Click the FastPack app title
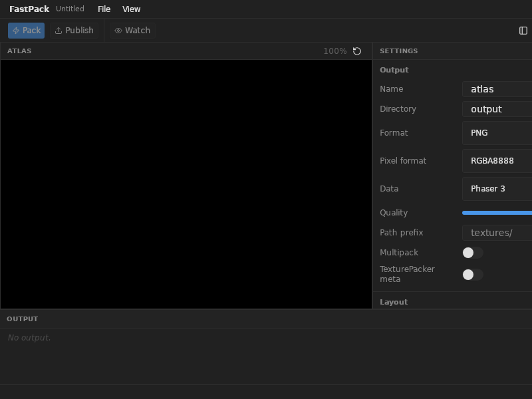Viewport: 532px width, 399px height. pyautogui.click(x=29, y=9)
